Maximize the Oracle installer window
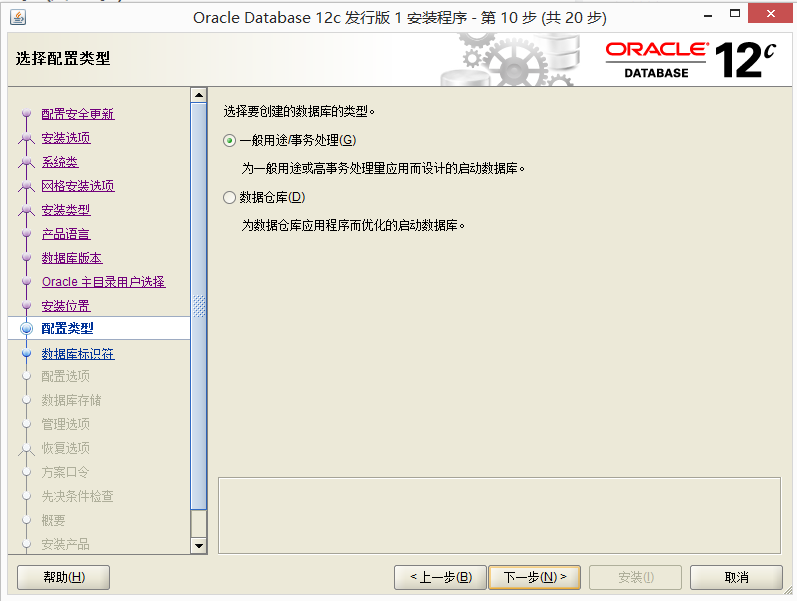 734,14
